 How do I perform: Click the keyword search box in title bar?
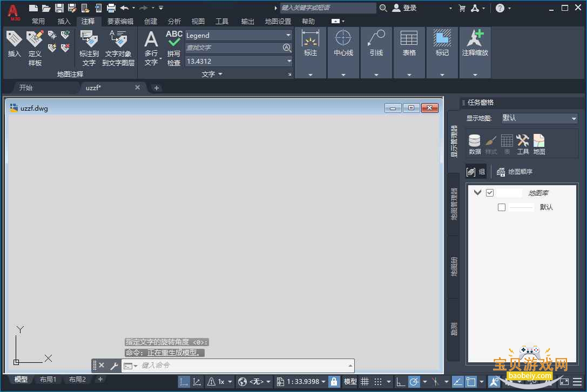[x=328, y=8]
